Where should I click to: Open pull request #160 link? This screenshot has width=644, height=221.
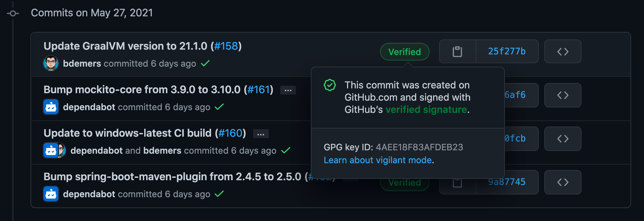pyautogui.click(x=230, y=133)
